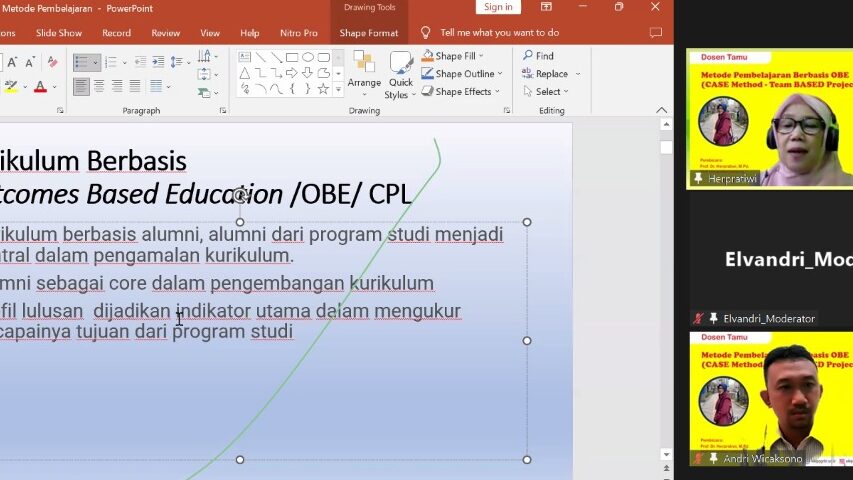Toggle bullet list formatting

point(82,62)
